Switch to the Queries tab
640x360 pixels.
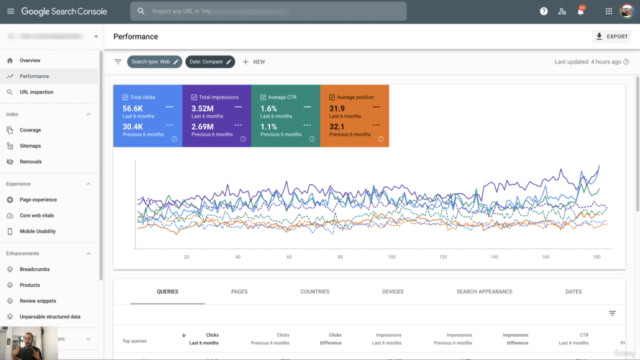pyautogui.click(x=167, y=291)
